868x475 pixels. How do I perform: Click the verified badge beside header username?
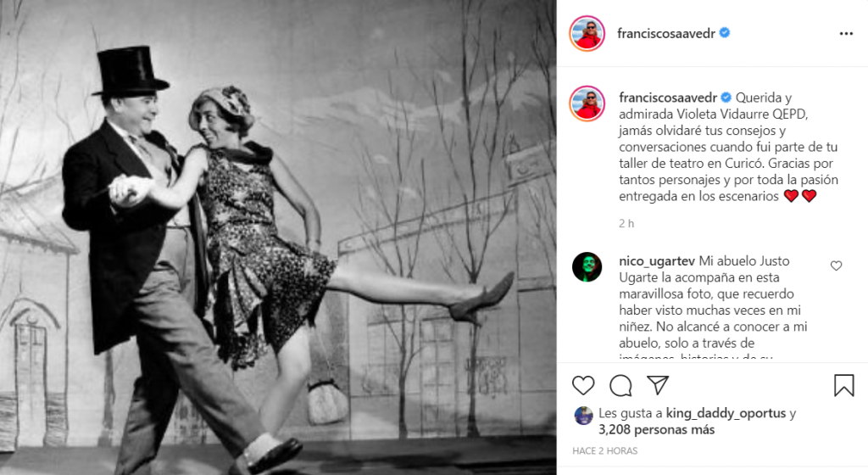(x=724, y=33)
